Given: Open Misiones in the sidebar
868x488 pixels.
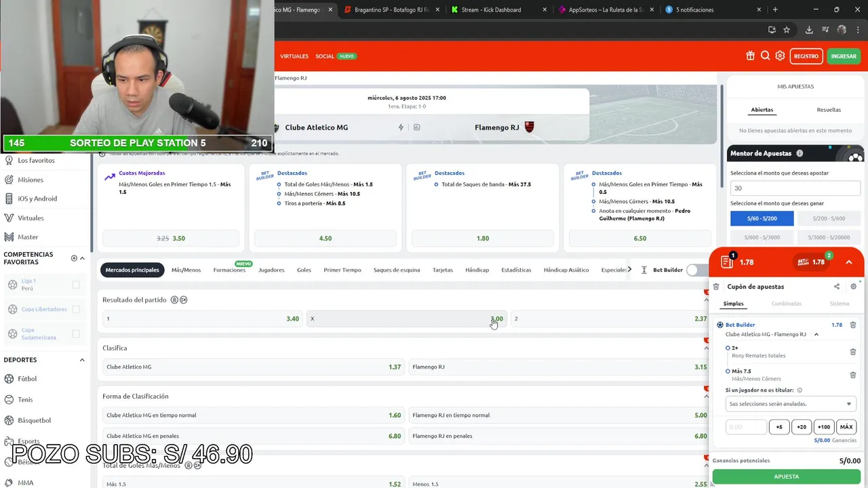Looking at the screenshot, I should click(x=31, y=180).
